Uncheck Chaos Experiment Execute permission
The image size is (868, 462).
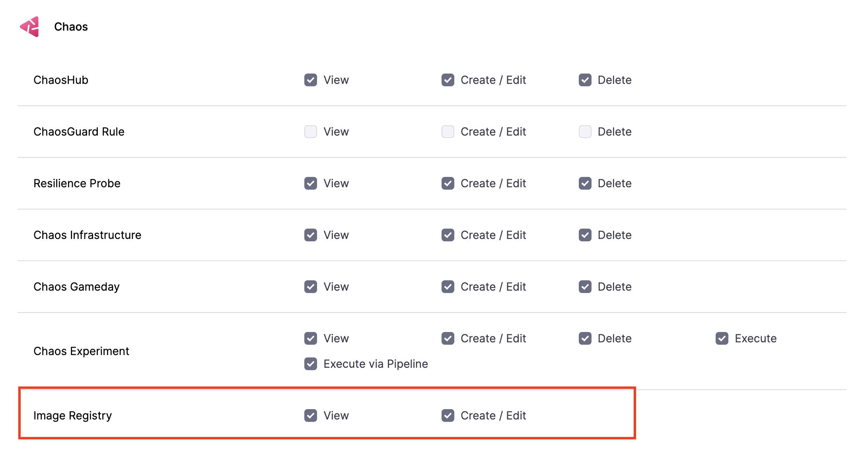pyautogui.click(x=722, y=338)
